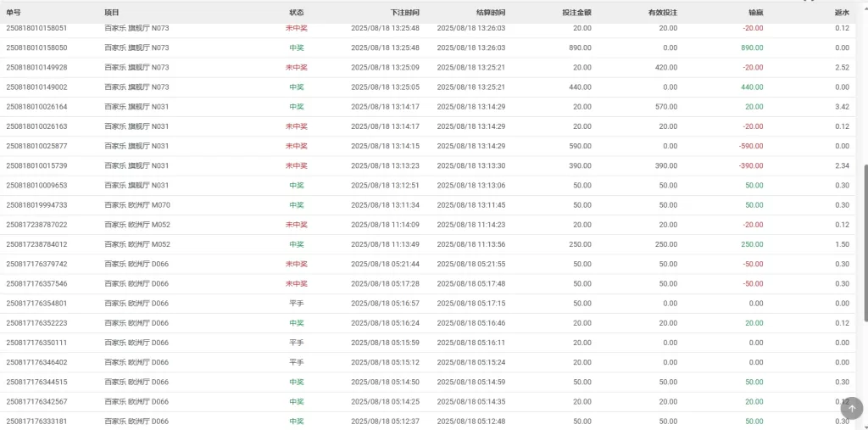Click bet time 2025/08/18 13:25:09

[386, 68]
